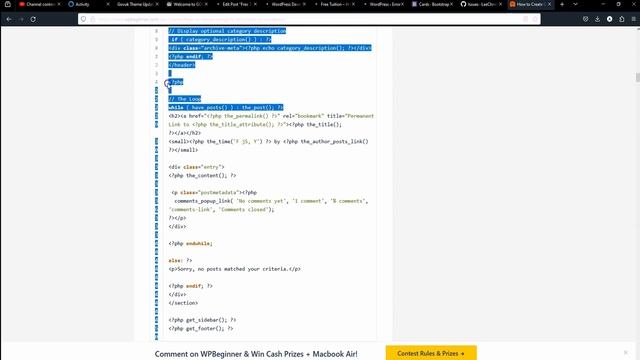Click the Contest Rules & Prizes button
This screenshot has height=360, width=640.
(x=431, y=353)
